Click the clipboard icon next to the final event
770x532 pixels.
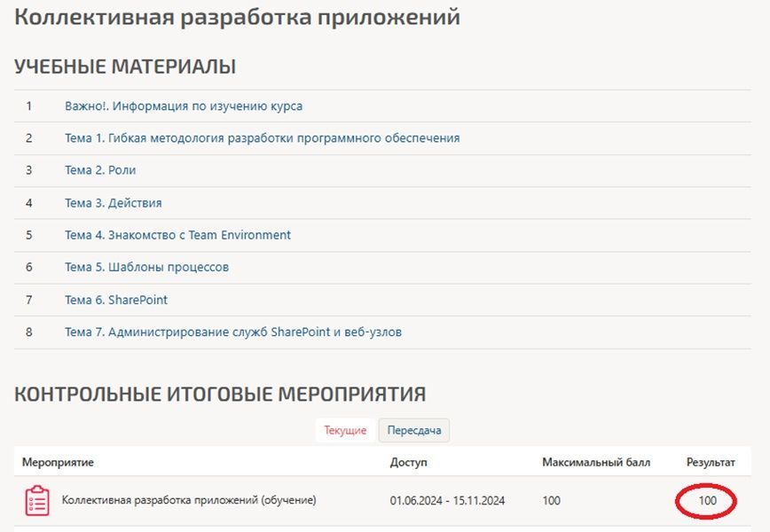click(37, 501)
